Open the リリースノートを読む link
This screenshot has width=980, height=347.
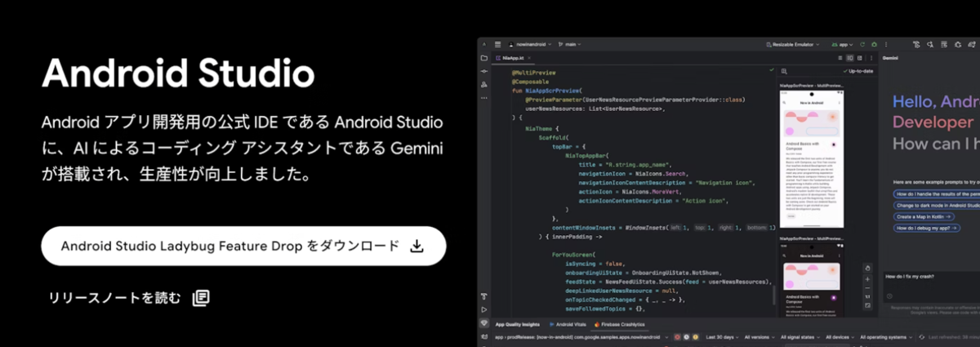click(x=114, y=297)
